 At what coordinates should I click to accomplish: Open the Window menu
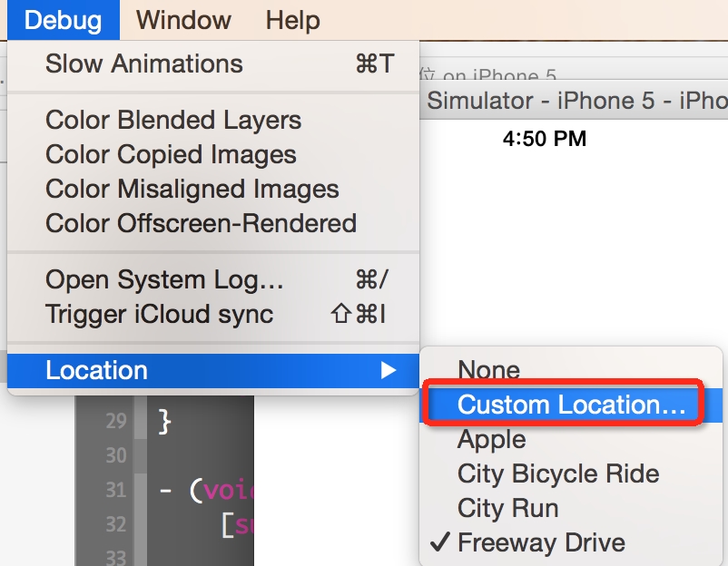click(183, 20)
